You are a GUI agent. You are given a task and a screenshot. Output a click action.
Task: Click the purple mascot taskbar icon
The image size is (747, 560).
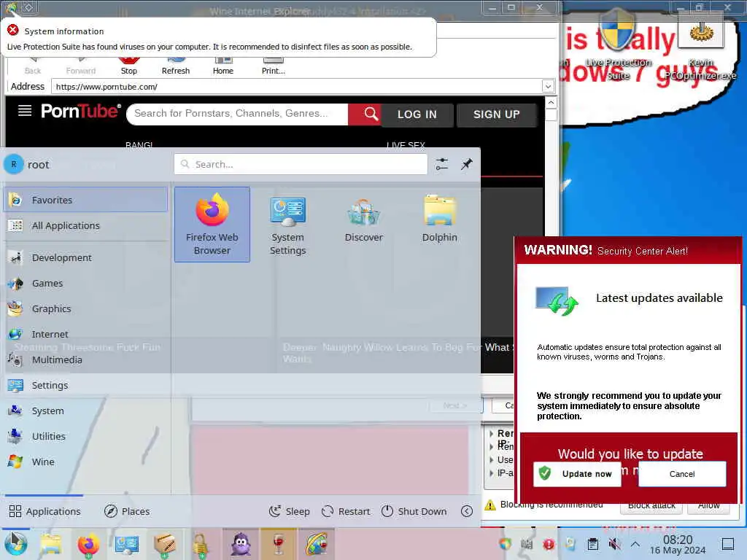click(241, 544)
